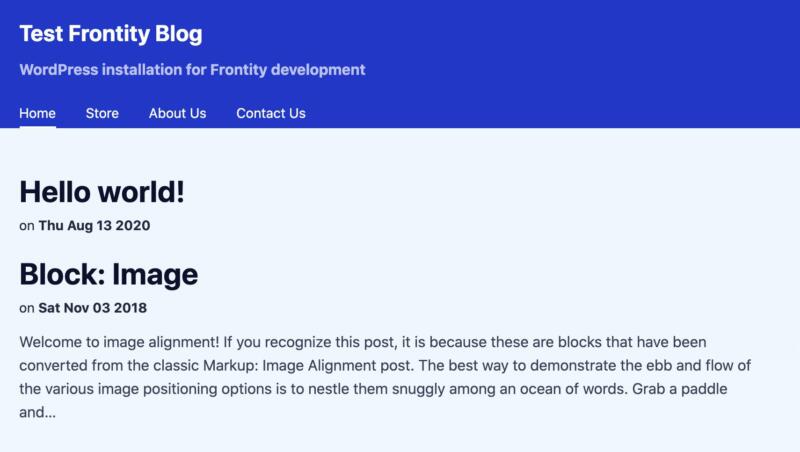This screenshot has height=452, width=800.
Task: Select the Home menu item
Action: (37, 113)
